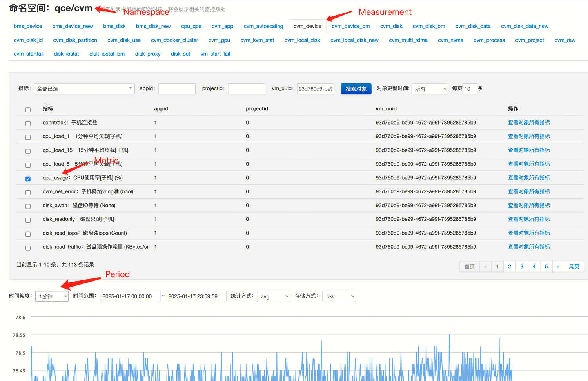
Task: Uncheck the cpu_usage metric checkbox
Action: 28,179
